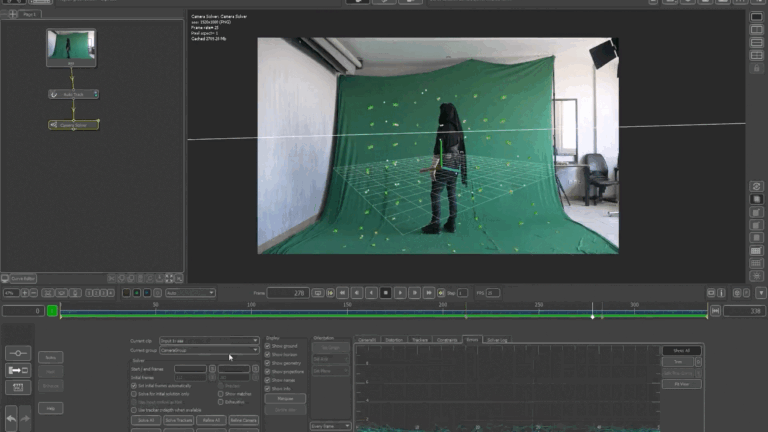Click the Solve All button

click(146, 420)
